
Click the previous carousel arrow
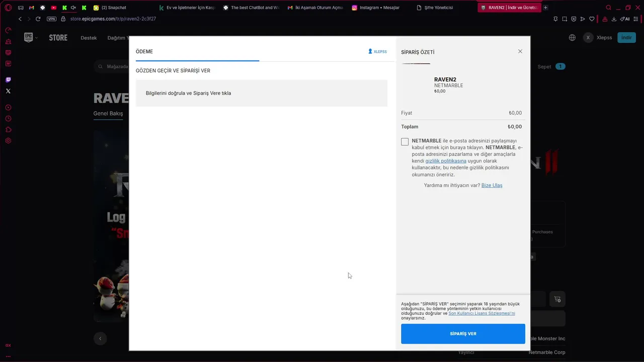click(x=100, y=338)
